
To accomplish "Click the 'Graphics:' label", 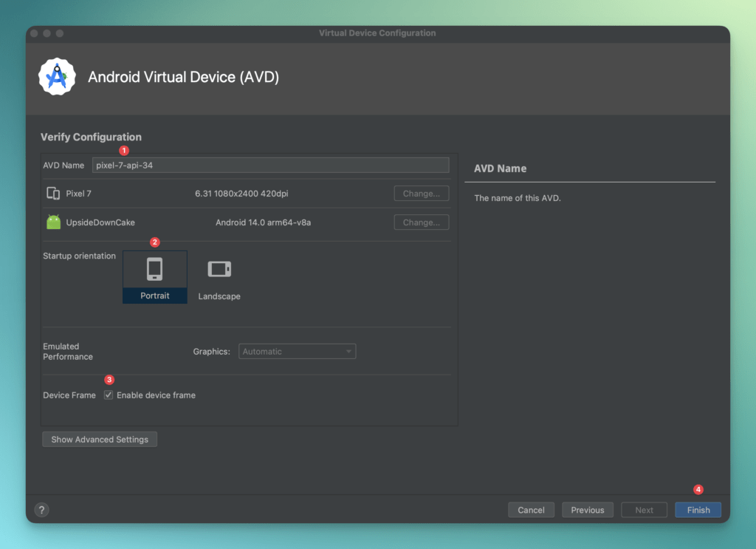I will click(212, 351).
